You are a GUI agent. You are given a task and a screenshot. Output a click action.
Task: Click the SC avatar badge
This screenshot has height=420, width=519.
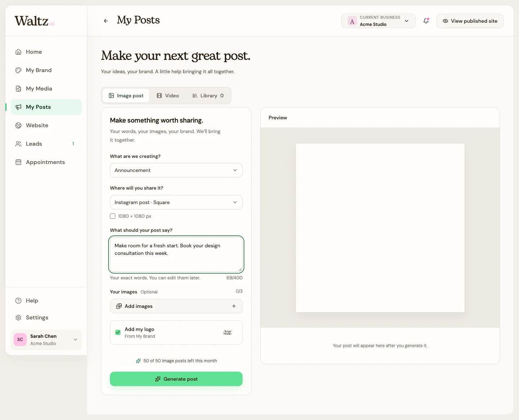pyautogui.click(x=20, y=340)
